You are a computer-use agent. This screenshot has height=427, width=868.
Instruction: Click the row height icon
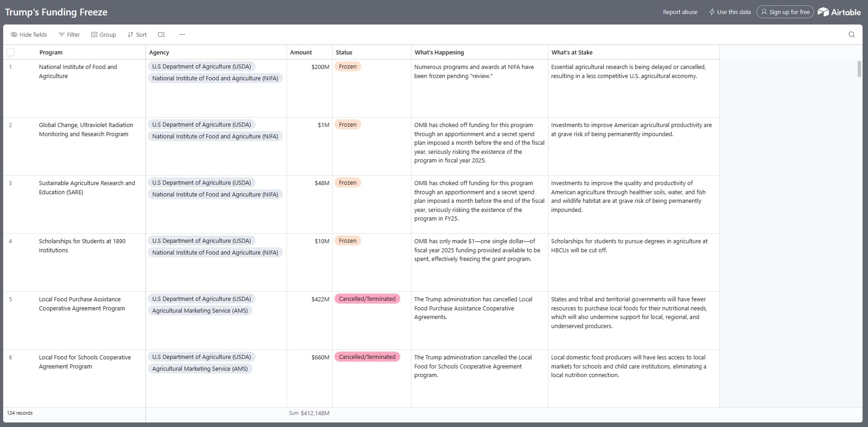tap(161, 34)
